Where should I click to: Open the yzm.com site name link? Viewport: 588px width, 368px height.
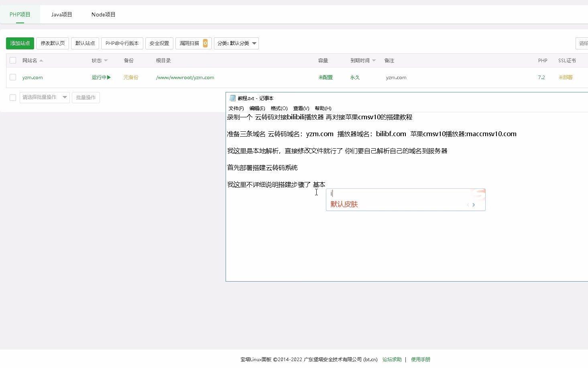pyautogui.click(x=33, y=78)
